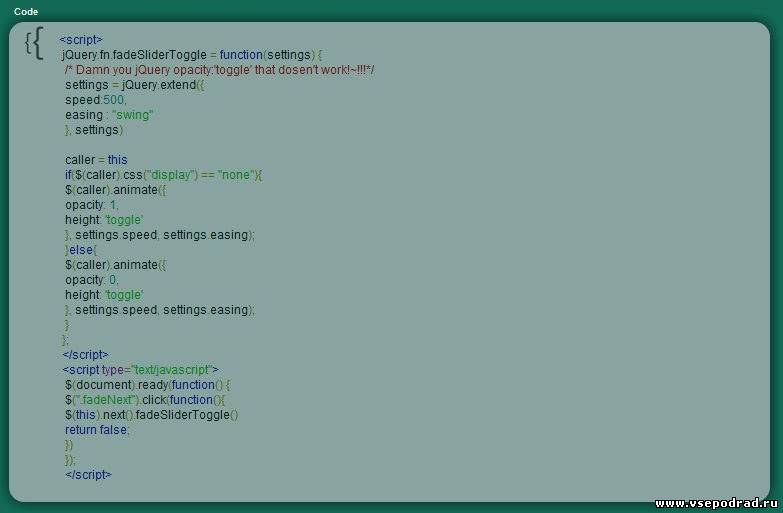Viewport: 783px width, 513px height.
Task: Click the "return false;" line
Action: [x=97, y=430]
